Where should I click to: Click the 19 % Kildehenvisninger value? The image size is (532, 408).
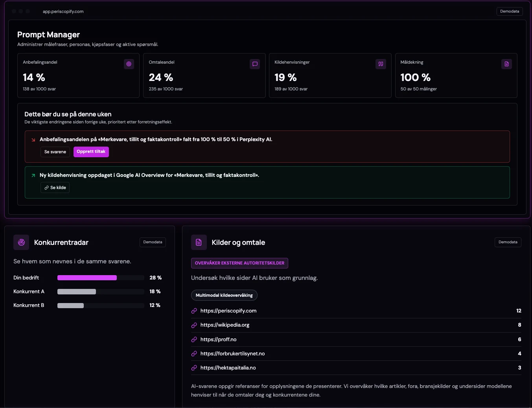tap(286, 77)
